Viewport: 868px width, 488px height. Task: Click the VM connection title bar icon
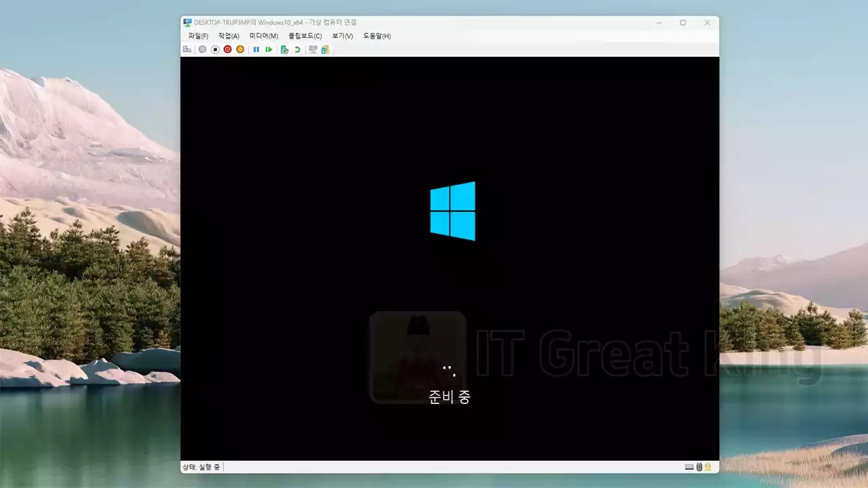[187, 22]
